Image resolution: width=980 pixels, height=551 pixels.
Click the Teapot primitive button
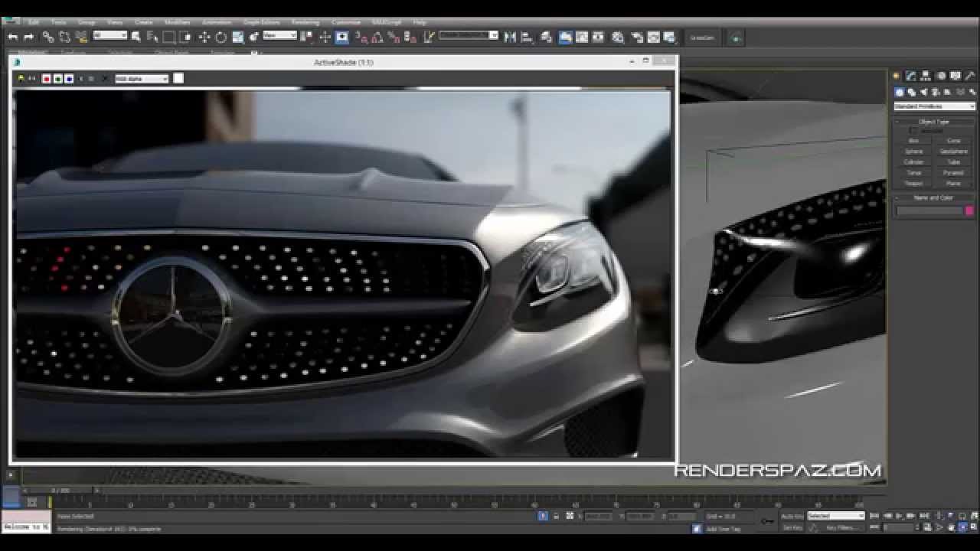point(914,184)
